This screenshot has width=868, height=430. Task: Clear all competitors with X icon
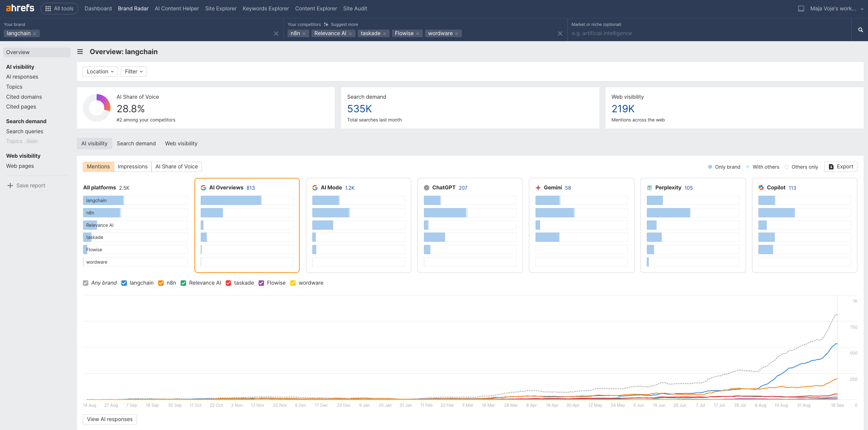560,33
